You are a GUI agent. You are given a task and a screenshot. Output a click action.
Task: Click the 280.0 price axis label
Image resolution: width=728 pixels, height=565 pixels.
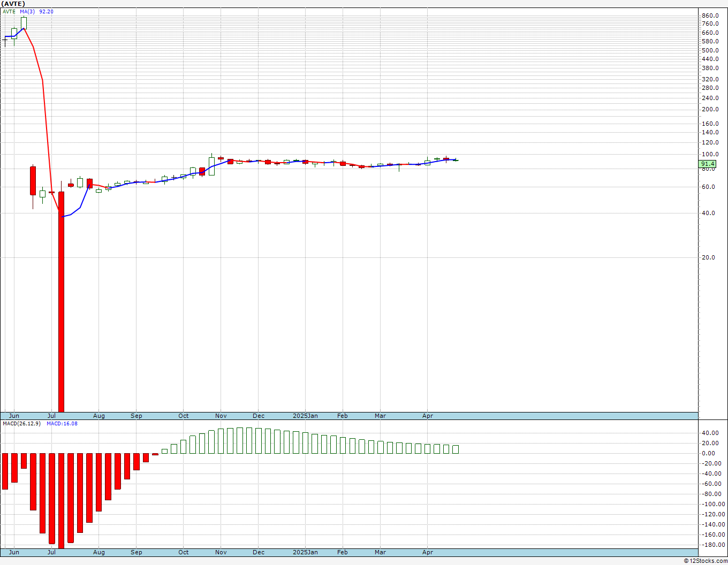point(710,88)
